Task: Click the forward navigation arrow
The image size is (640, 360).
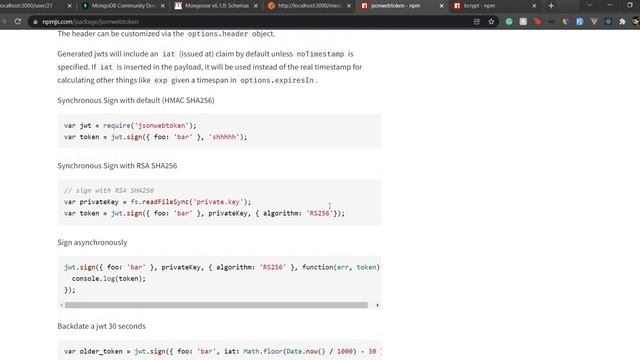Action: [x=4, y=21]
